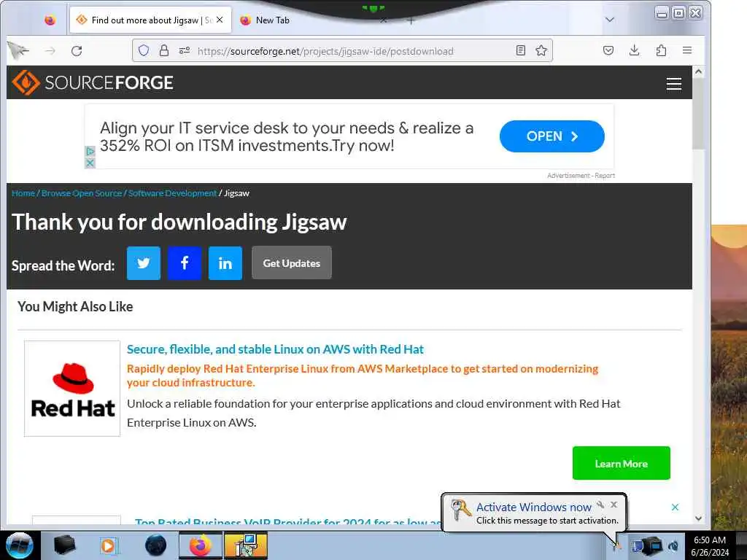
Task: Open the site permissions icon in address bar
Action: coord(185,50)
